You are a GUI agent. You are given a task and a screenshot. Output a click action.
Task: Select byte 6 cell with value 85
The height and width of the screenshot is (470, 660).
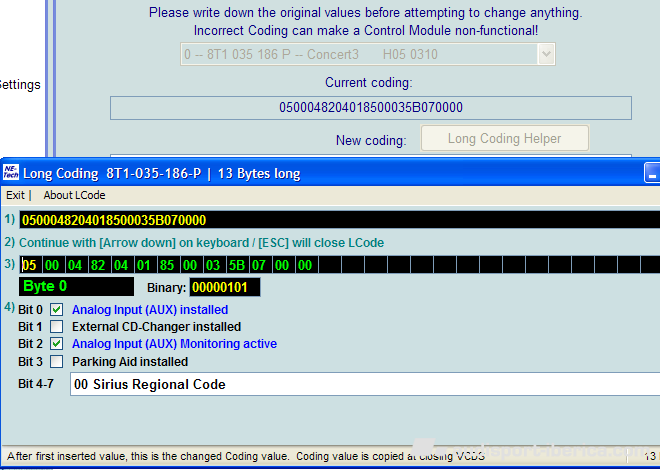[168, 265]
